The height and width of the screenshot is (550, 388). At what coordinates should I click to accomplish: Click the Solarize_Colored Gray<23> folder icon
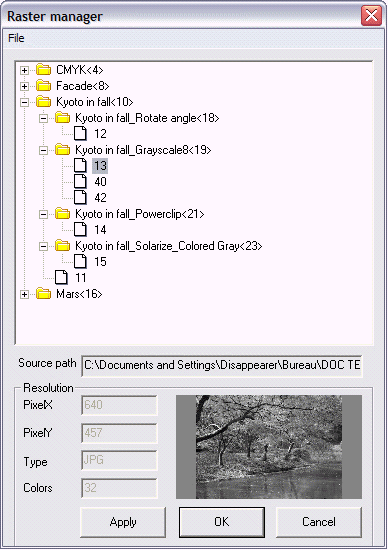pyautogui.click(x=63, y=245)
